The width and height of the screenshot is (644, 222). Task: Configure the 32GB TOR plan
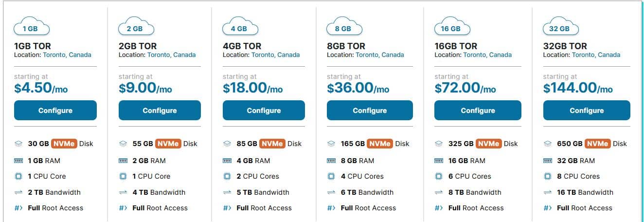click(x=587, y=111)
